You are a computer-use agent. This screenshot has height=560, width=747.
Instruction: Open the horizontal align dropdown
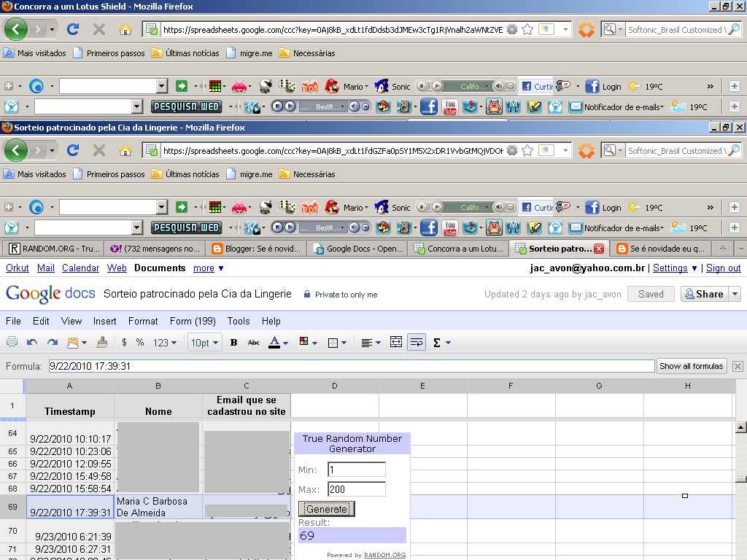(x=371, y=343)
